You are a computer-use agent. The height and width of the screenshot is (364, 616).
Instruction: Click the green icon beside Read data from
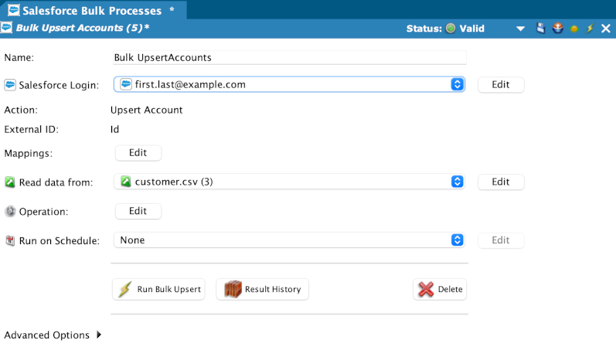pyautogui.click(x=10, y=182)
